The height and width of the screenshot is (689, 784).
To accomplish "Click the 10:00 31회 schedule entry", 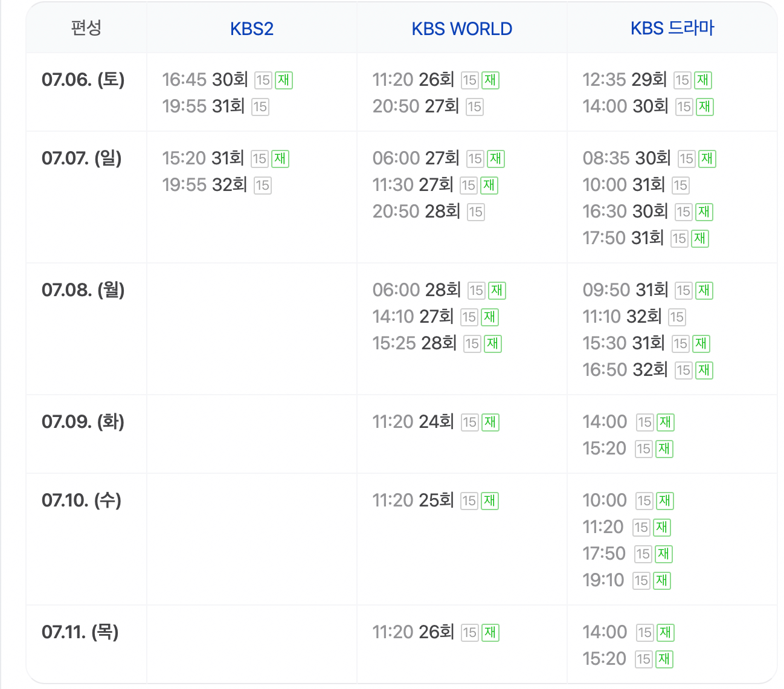I will tap(625, 185).
